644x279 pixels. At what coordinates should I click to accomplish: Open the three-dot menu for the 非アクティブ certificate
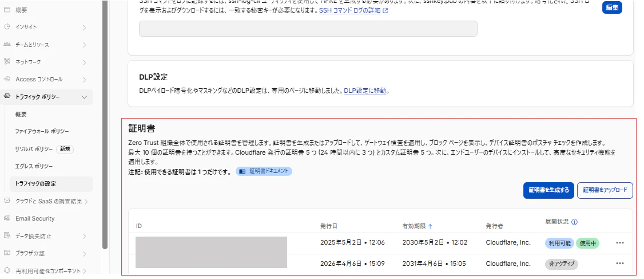[x=620, y=264]
